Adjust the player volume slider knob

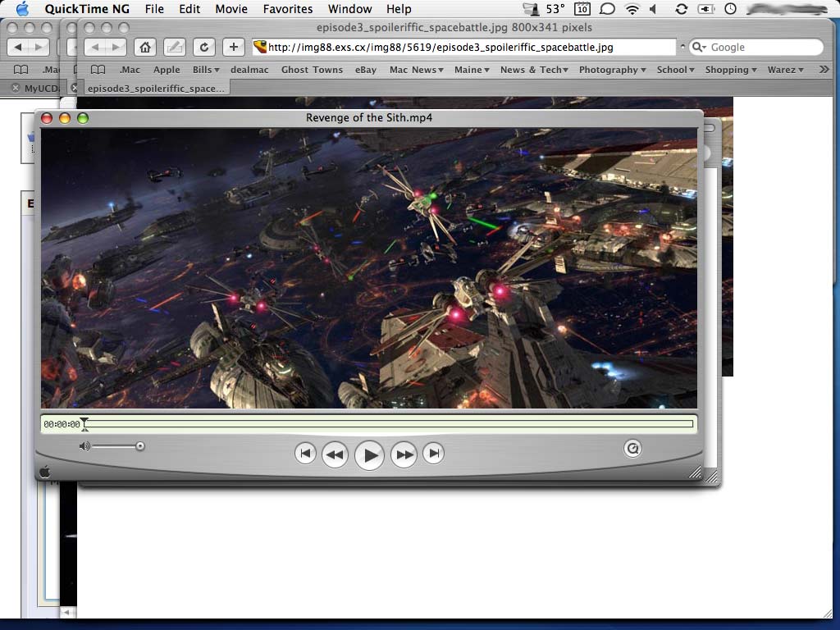click(x=139, y=446)
